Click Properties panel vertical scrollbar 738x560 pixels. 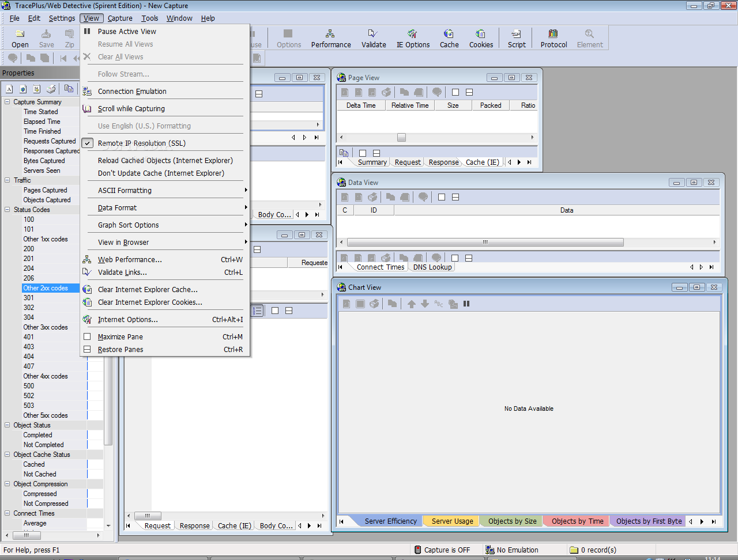(108, 312)
